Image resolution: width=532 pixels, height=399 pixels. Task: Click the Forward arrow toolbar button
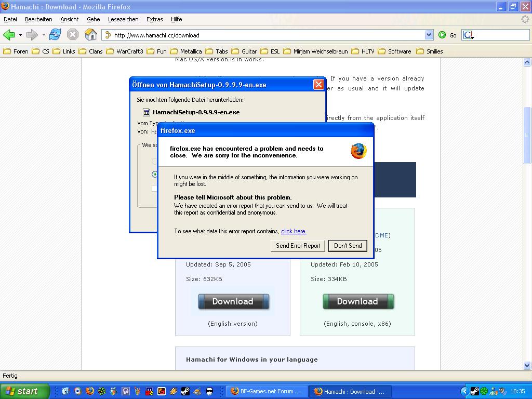tap(32, 35)
